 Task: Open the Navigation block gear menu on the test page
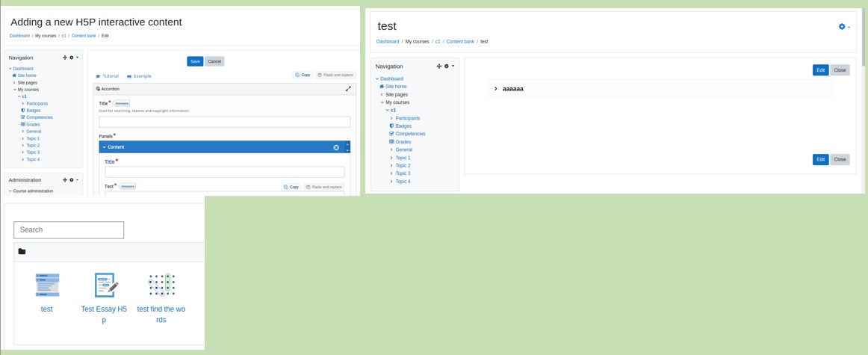(x=449, y=66)
